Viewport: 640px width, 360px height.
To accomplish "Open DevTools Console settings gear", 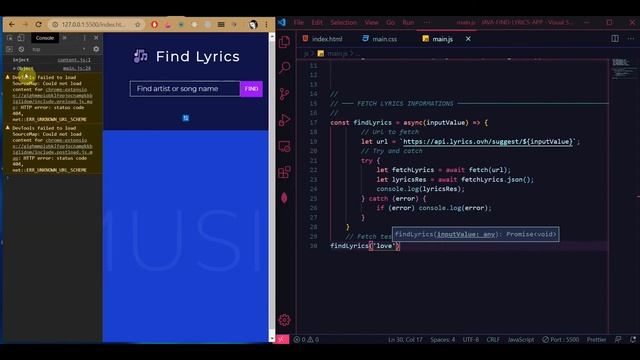I will tap(96, 49).
